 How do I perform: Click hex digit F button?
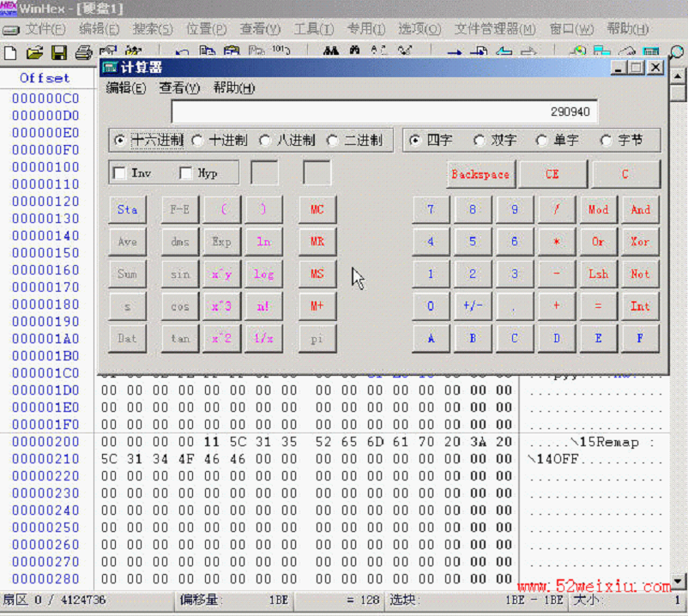(640, 338)
